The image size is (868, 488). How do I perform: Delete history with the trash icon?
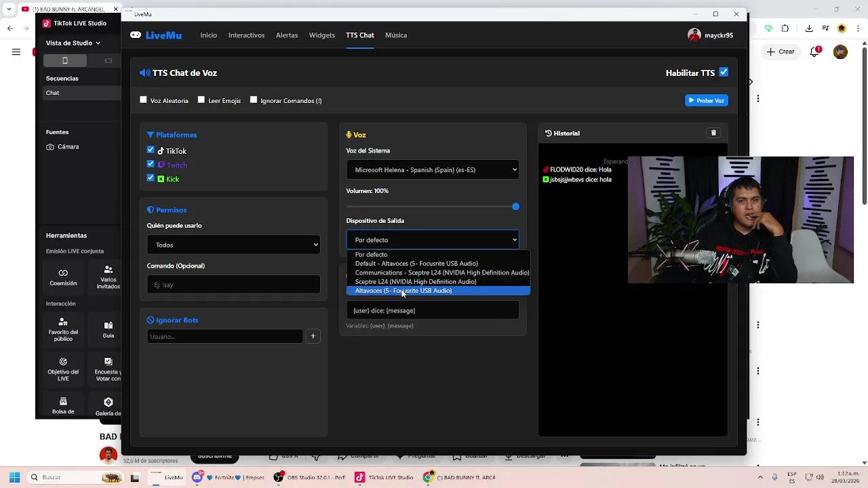point(713,133)
